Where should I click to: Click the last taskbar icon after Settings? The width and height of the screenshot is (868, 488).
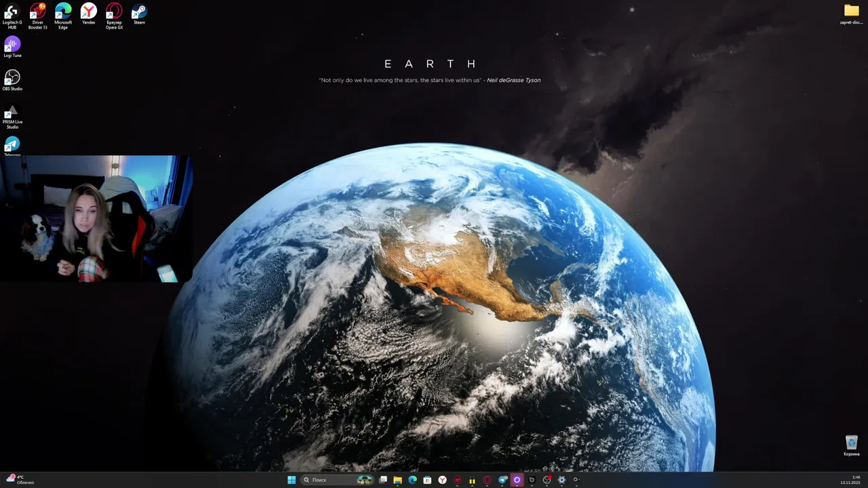click(576, 480)
